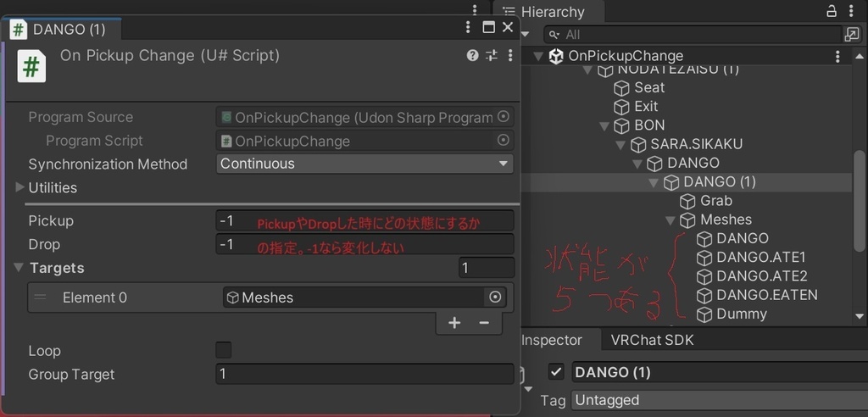This screenshot has height=417, width=868.
Task: Click the Unity scene icon beside OnPickupChange
Action: pyautogui.click(x=556, y=56)
